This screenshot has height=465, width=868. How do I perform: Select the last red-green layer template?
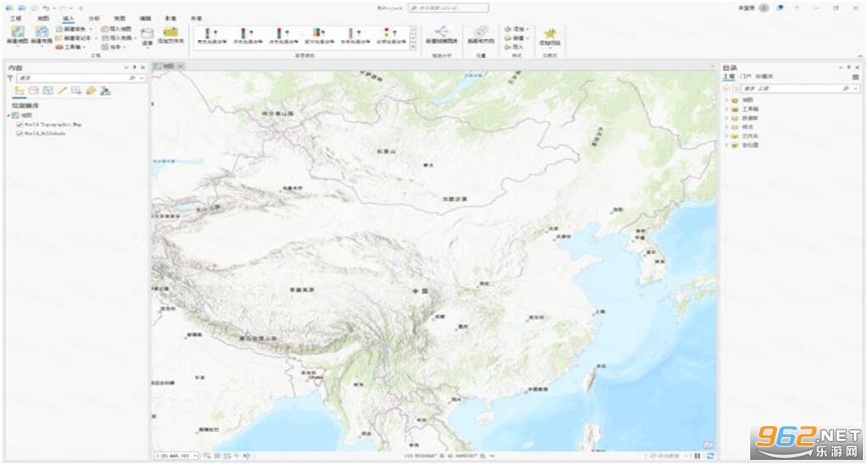[x=392, y=36]
